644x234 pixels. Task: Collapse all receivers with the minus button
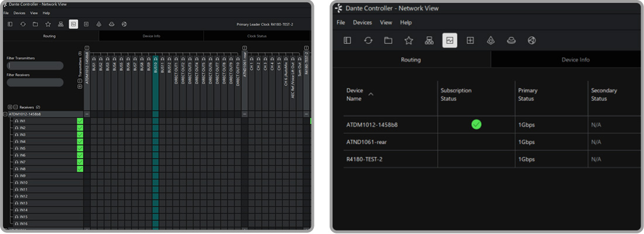(x=15, y=107)
